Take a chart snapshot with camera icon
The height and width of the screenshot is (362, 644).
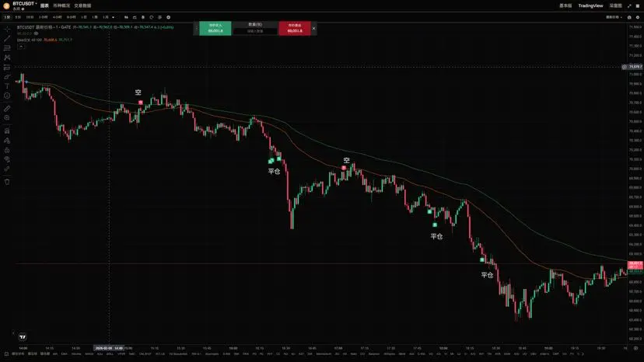[x=629, y=17]
